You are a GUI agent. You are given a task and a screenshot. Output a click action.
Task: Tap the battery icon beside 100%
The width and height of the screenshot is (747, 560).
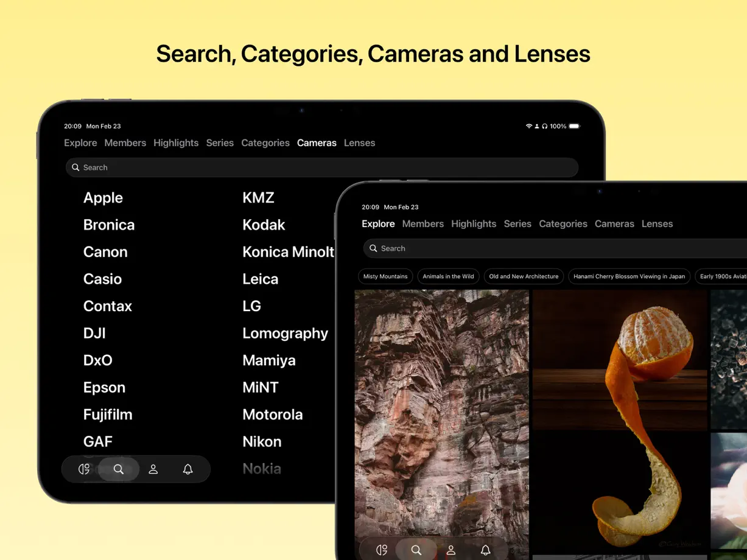(575, 126)
